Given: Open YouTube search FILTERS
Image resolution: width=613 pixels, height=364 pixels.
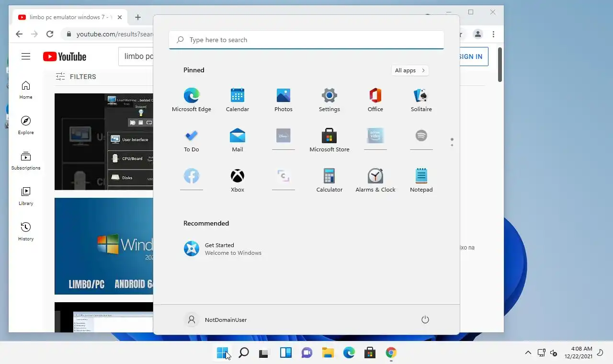Looking at the screenshot, I should coord(76,77).
